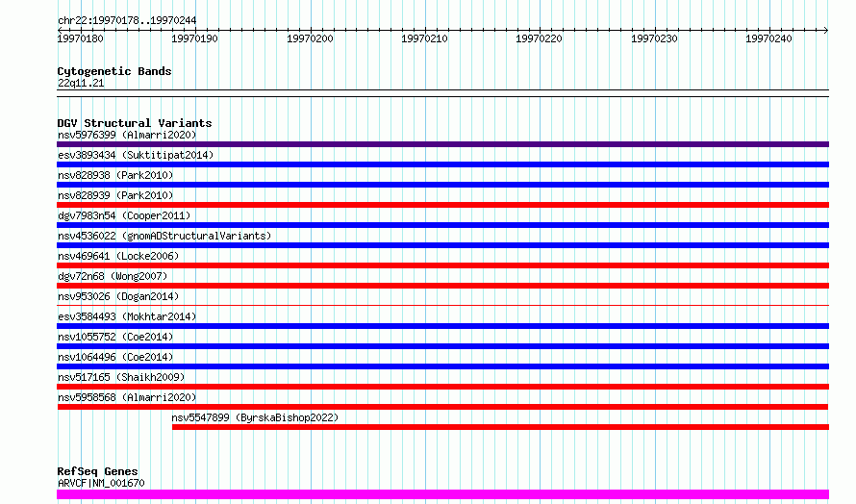
Task: Open nsv1064496 (Coe2014) variant
Action: tap(115, 357)
